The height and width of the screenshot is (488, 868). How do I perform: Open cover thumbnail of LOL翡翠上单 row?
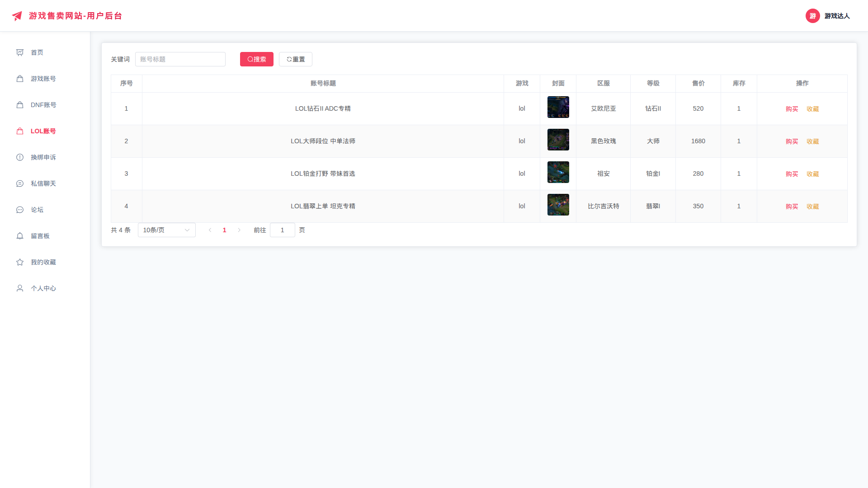tap(558, 205)
